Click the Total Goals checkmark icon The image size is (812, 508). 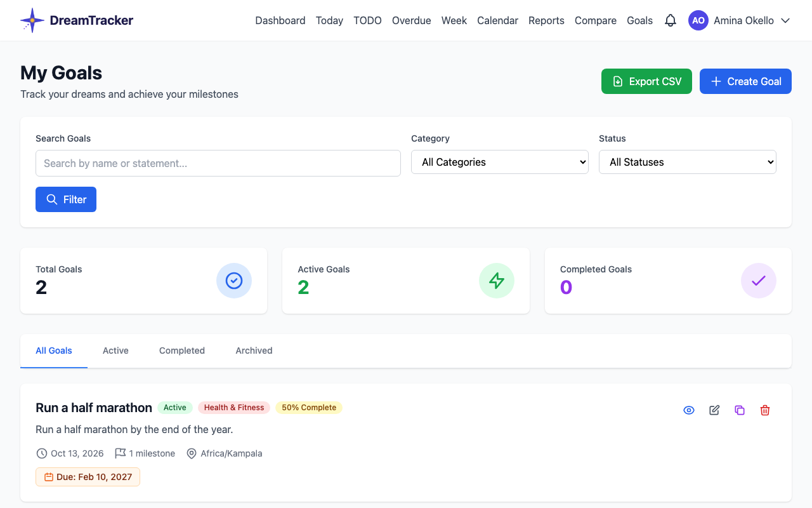(x=234, y=281)
